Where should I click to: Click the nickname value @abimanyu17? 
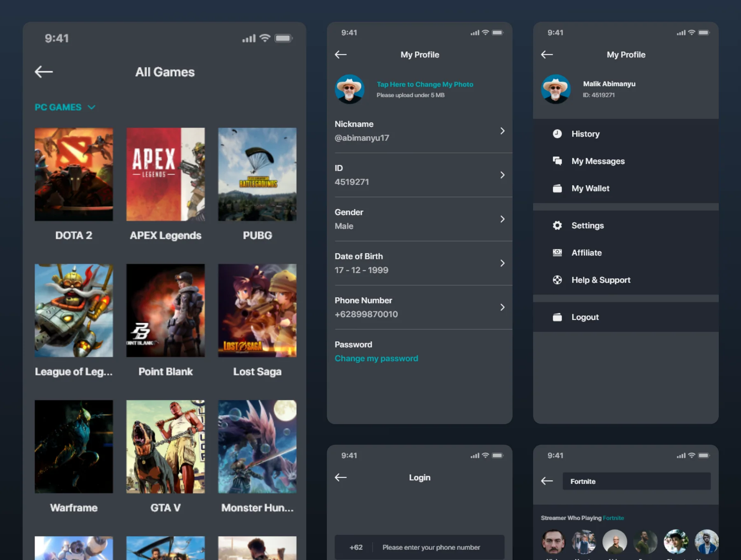[362, 138]
